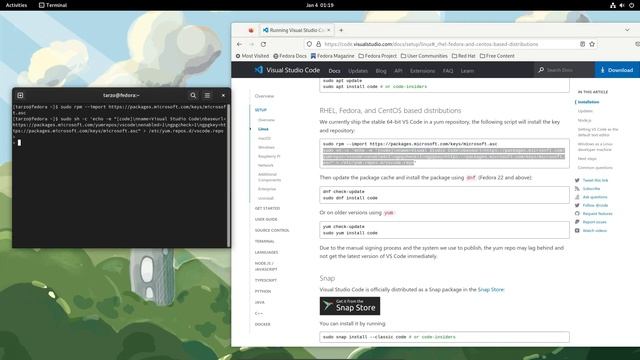Open the Updates nav item
This screenshot has width=640, height=360.
click(358, 71)
